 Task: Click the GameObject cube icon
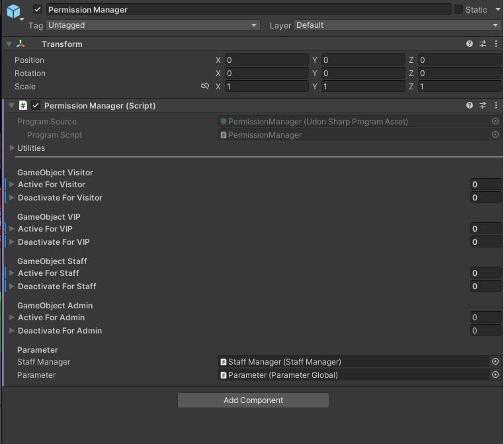13,11
